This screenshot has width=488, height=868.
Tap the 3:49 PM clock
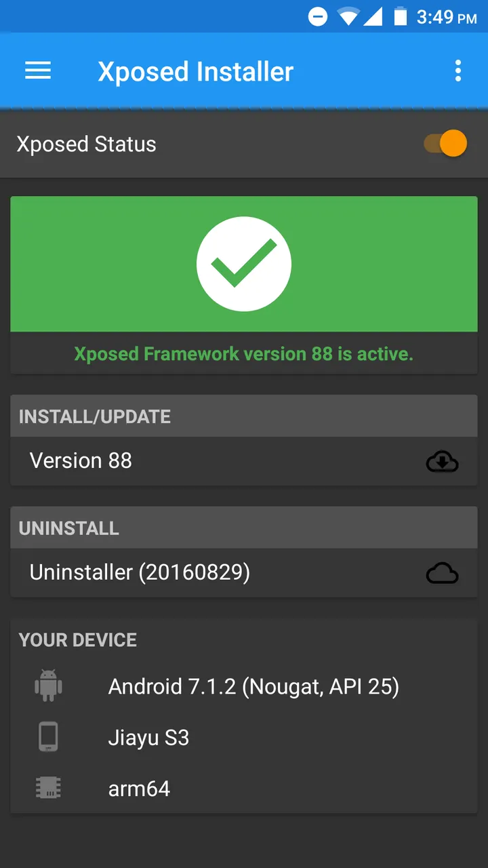point(446,17)
